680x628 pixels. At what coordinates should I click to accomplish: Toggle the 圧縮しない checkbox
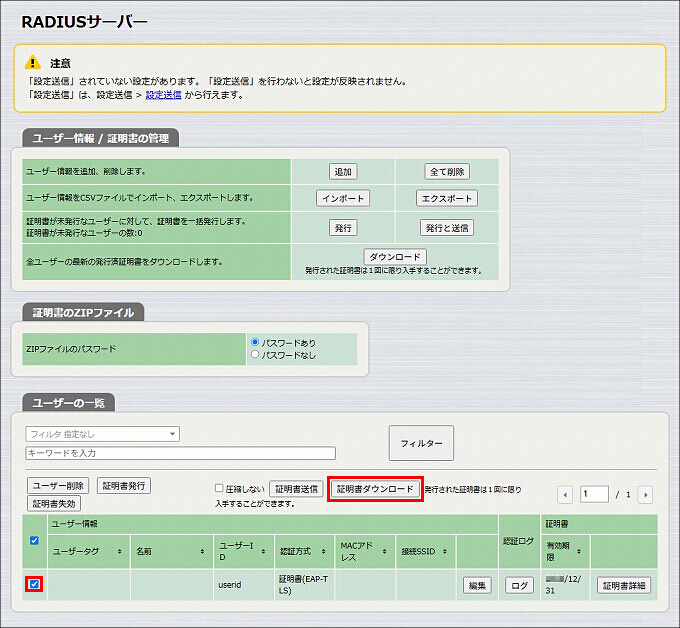[219, 488]
